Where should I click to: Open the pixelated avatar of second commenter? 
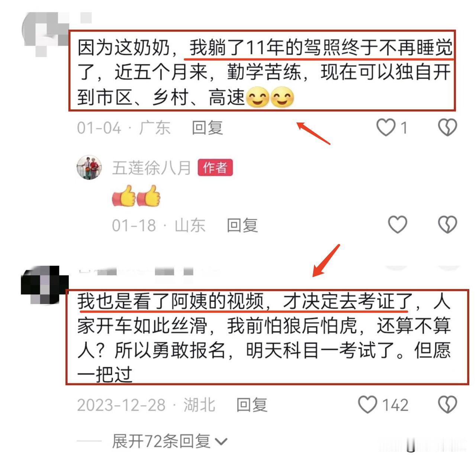(x=45, y=285)
